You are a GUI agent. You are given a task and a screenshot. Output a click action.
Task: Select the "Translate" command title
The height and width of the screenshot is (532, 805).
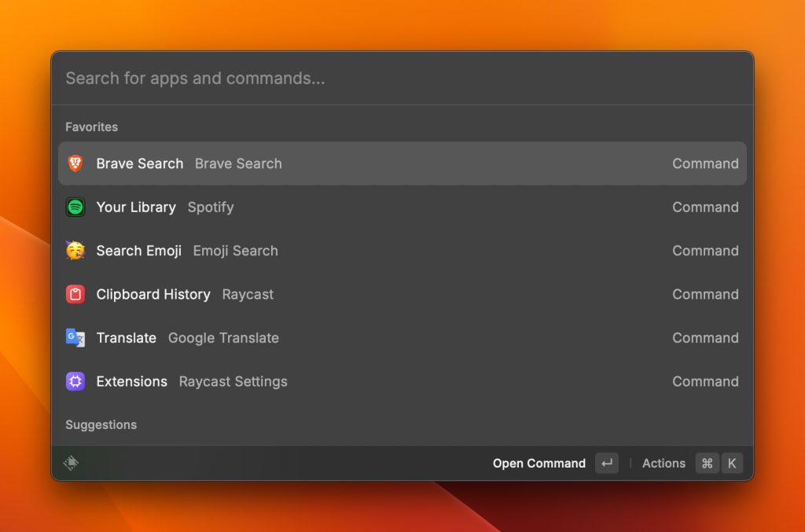tap(126, 338)
